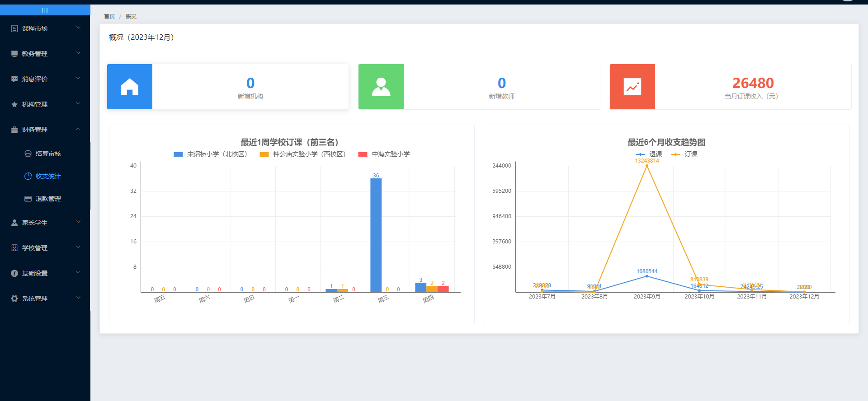Expand the 机构管理 menu chevron
Viewport: 868px width, 401px height.
coord(78,104)
